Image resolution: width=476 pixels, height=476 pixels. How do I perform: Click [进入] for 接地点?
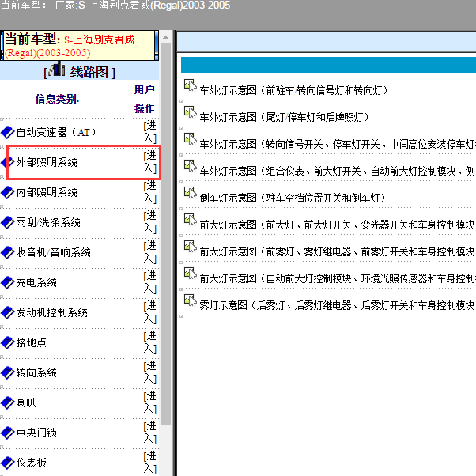click(150, 342)
